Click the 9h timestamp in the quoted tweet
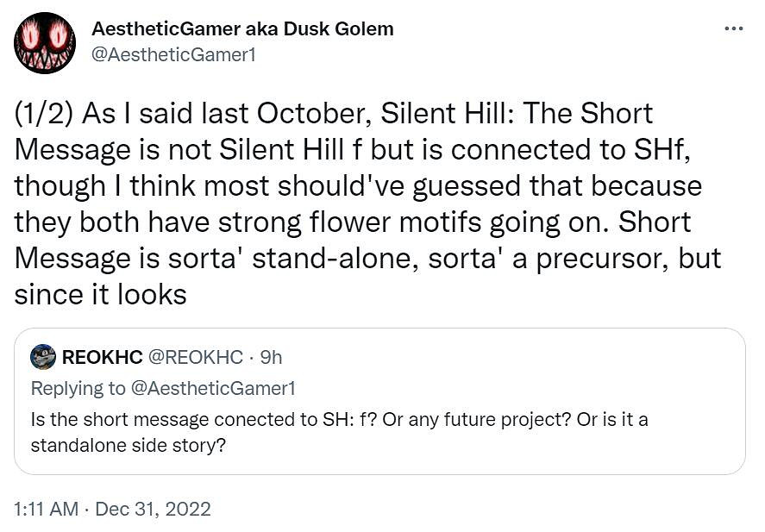Screen dimensions: 765x532 pos(271,357)
